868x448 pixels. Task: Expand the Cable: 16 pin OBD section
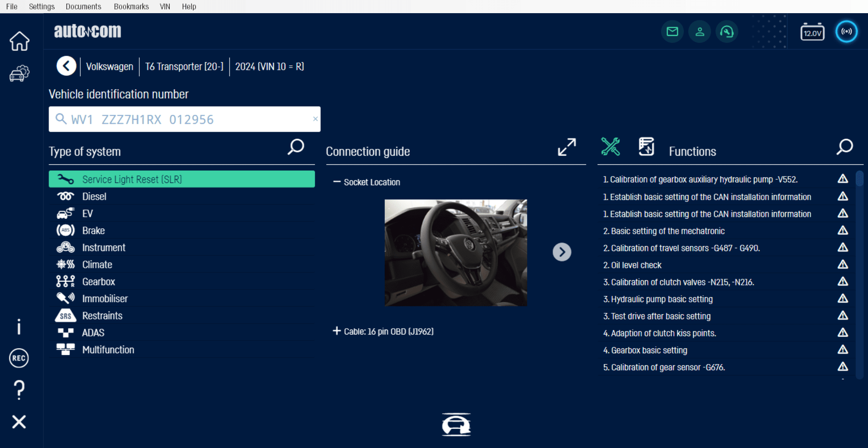[337, 331]
